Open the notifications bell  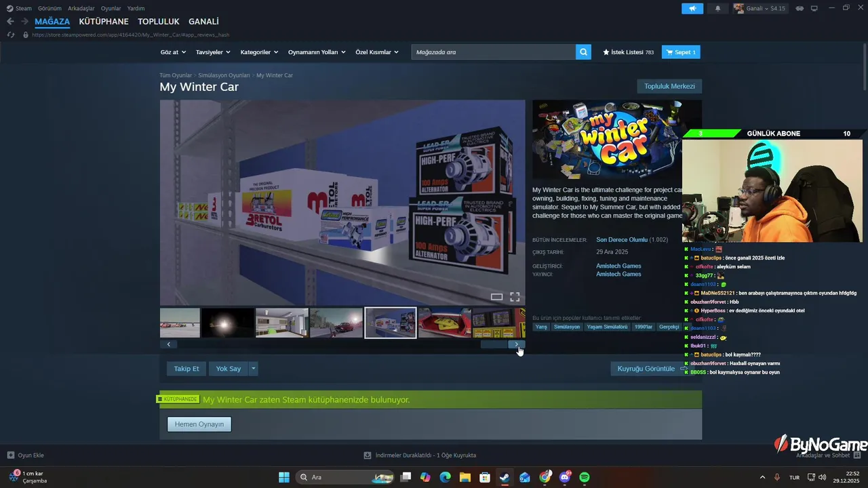(718, 8)
